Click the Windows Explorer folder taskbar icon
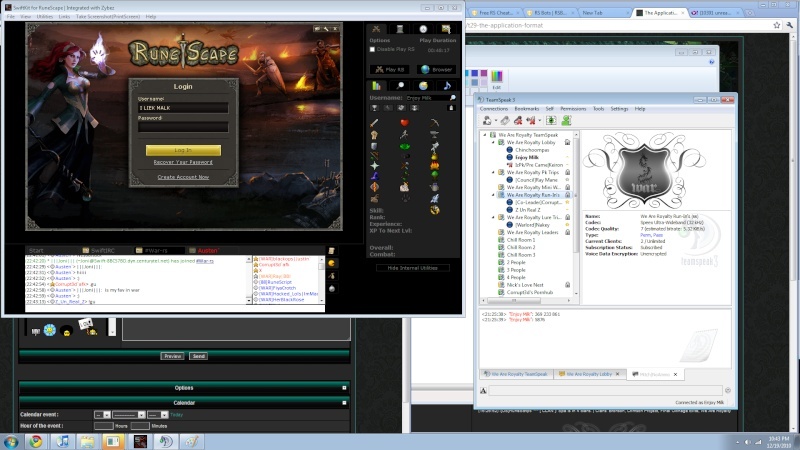Screen dimensions: 800x450 87,441
